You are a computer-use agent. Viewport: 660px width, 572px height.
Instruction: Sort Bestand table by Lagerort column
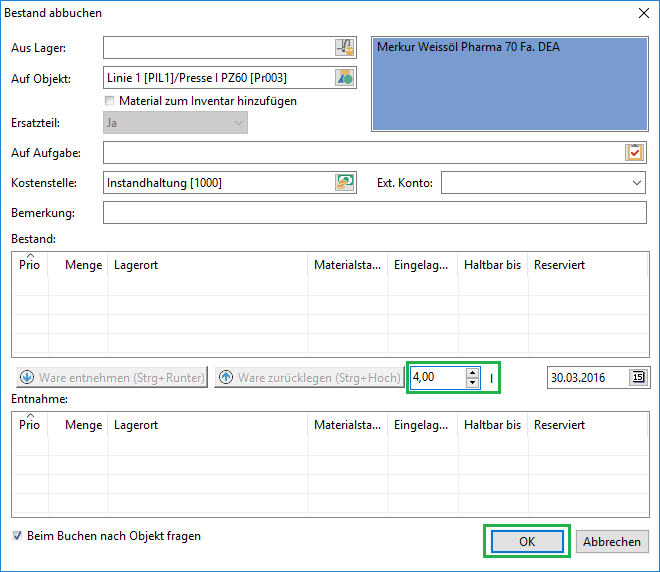tap(208, 265)
